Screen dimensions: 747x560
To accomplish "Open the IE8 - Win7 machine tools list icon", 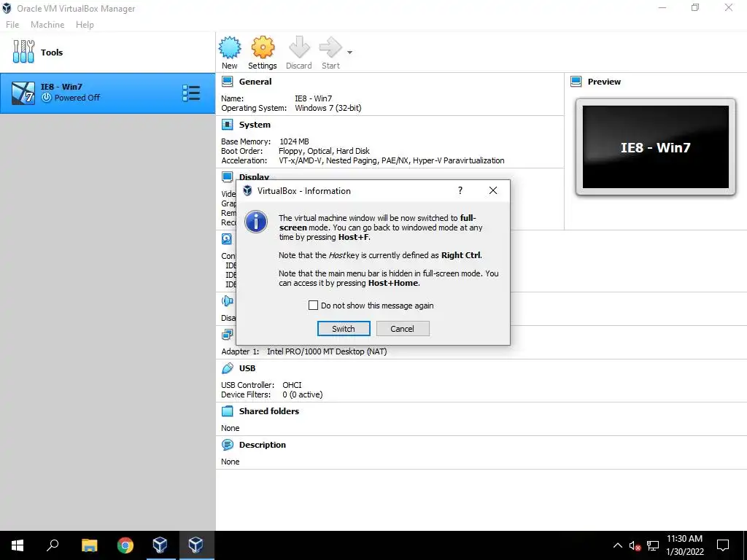I will 191,93.
